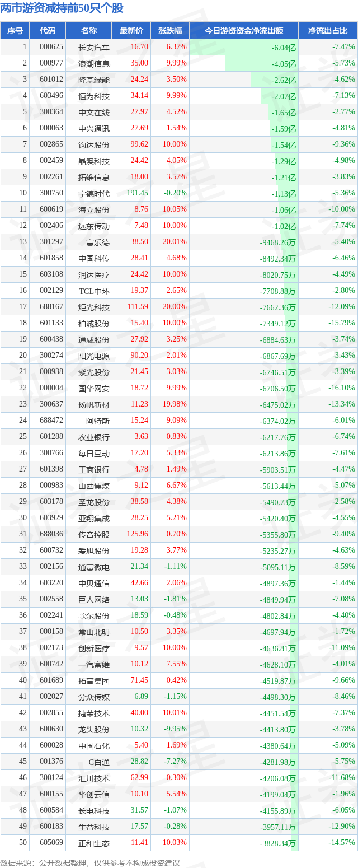Viewport: 358px width, 868px height.
Task: Click price 99.62 for 钧达股份
Action: pyautogui.click(x=139, y=144)
